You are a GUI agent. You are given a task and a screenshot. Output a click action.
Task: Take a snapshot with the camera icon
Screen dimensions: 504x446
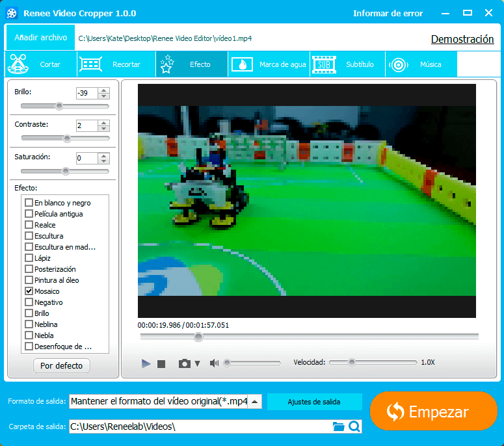tap(185, 363)
